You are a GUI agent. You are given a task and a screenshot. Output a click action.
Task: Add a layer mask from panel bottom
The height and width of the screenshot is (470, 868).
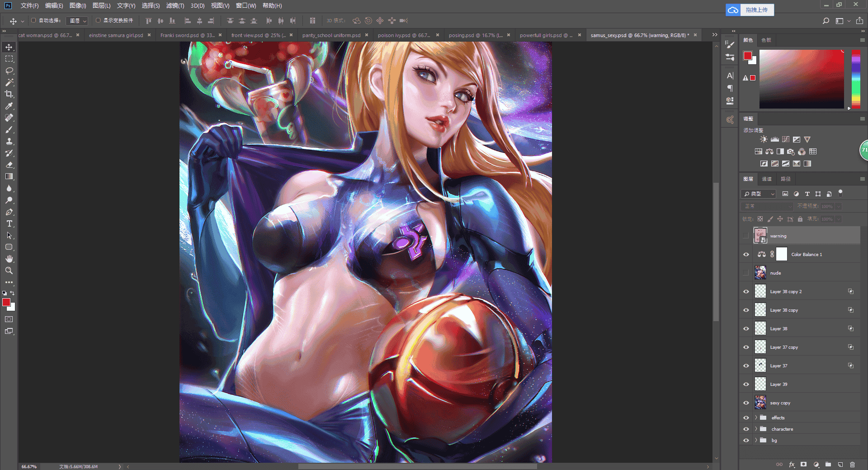click(x=803, y=465)
